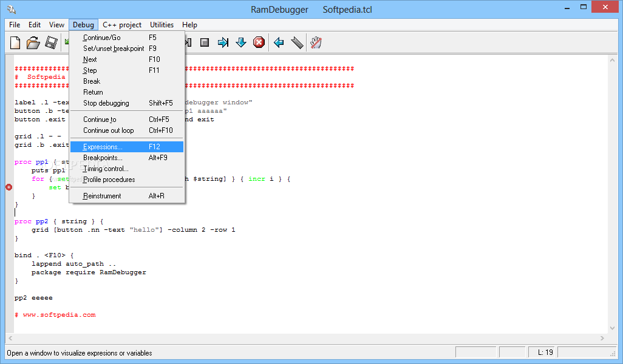
Task: Maximize the RamDebugger window
Action: click(x=584, y=7)
